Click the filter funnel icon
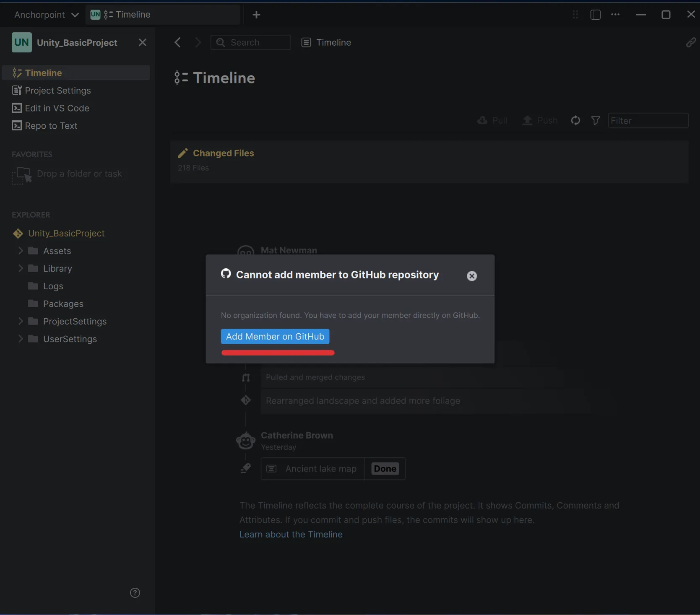 pos(595,120)
